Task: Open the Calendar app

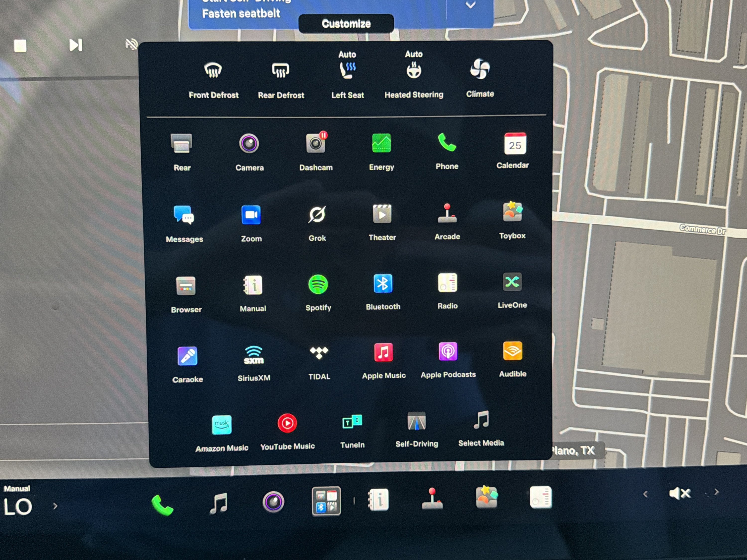Action: [x=515, y=143]
